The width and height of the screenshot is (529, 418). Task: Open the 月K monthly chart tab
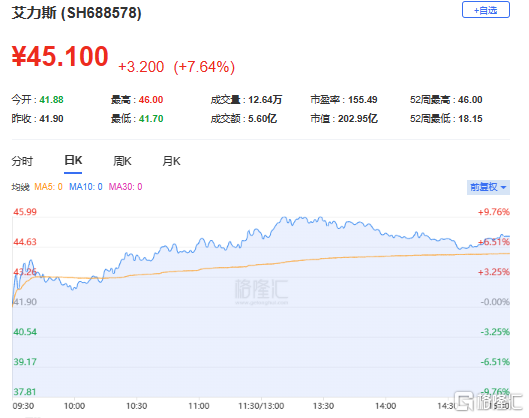pyautogui.click(x=172, y=161)
